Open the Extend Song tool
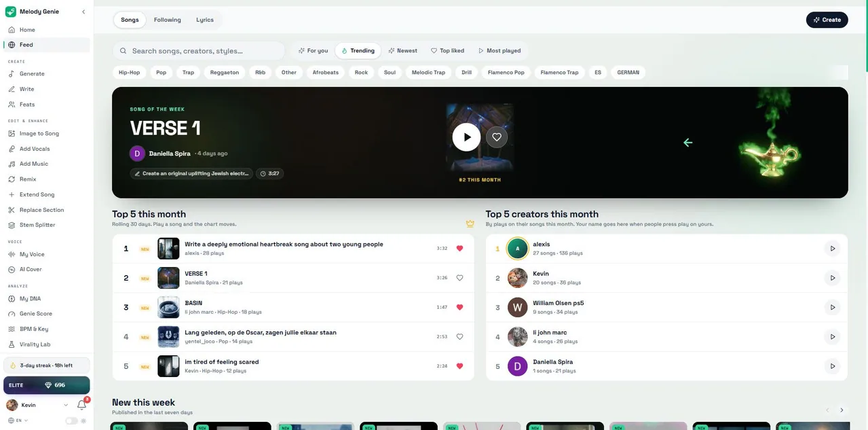 [47, 194]
